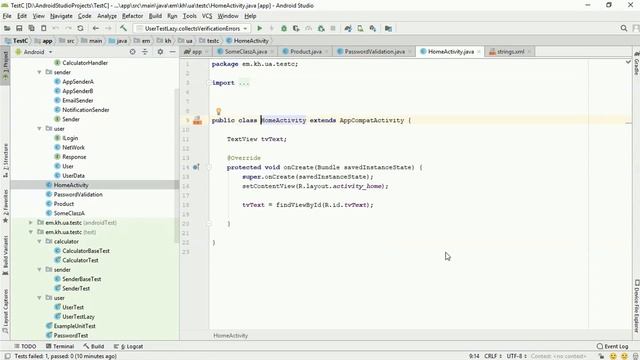Collapse the sender package in main sources
Screen dimensions: 640x360
40,72
